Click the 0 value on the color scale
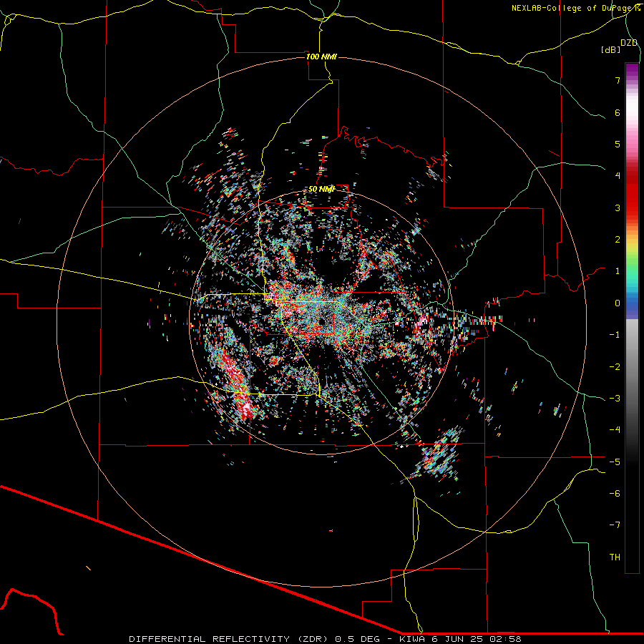The image size is (644, 644). (618, 303)
